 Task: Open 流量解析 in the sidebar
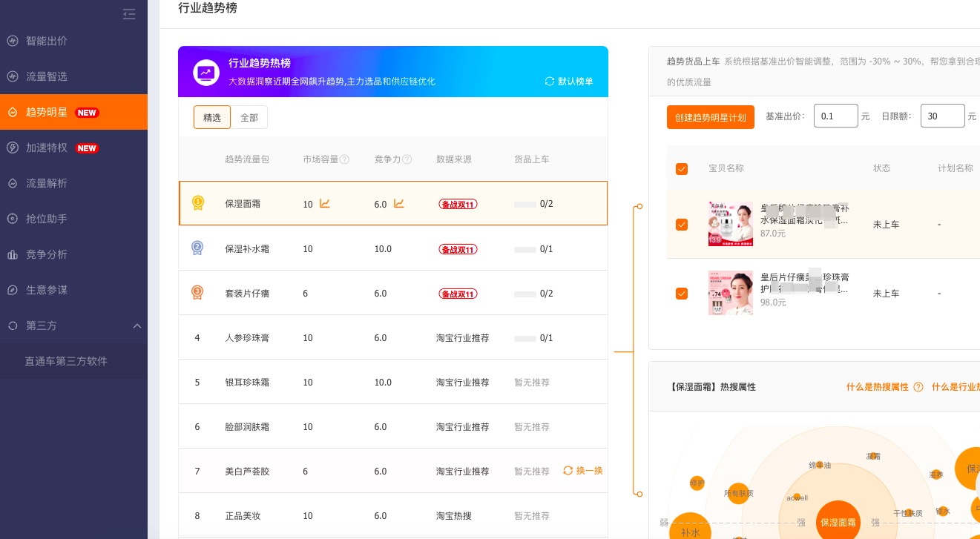pos(47,183)
